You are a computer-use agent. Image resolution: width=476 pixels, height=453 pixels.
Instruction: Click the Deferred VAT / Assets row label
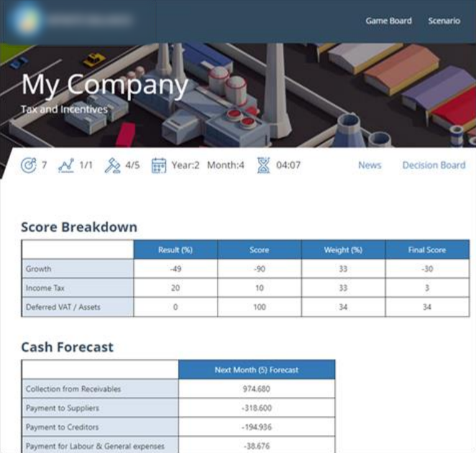(x=63, y=307)
